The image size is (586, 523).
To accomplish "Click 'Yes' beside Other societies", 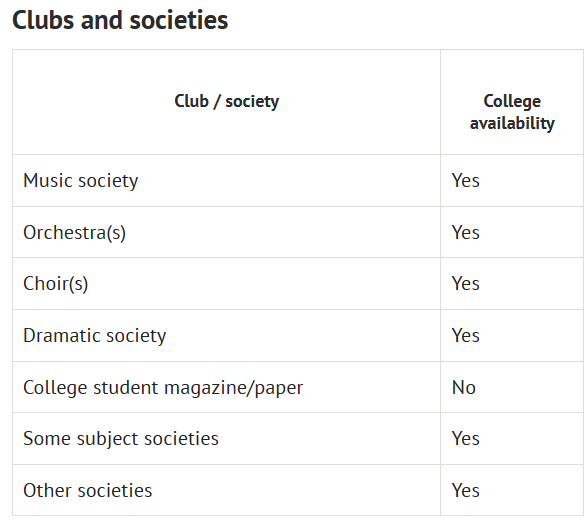I will click(x=465, y=490).
